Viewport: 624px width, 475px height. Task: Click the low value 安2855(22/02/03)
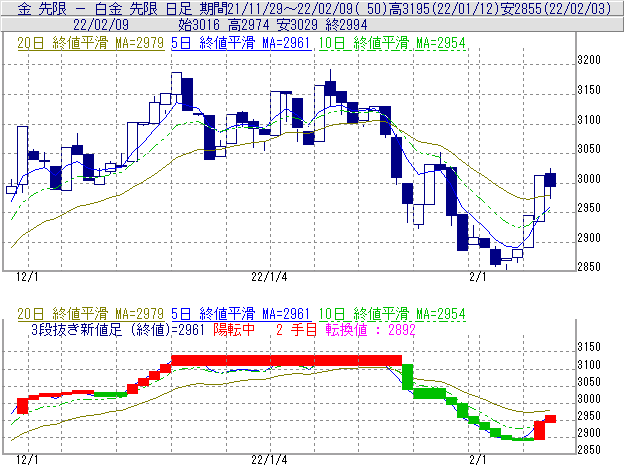point(555,8)
